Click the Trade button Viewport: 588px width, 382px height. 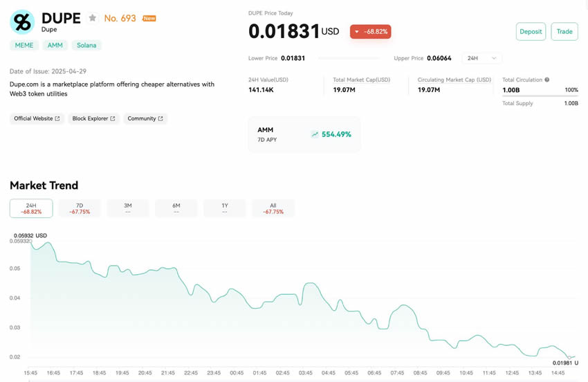click(564, 32)
